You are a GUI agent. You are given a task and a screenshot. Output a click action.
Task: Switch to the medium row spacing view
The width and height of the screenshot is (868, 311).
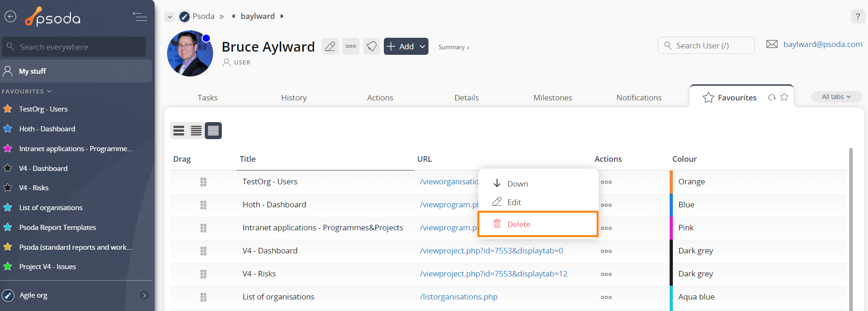(x=196, y=131)
